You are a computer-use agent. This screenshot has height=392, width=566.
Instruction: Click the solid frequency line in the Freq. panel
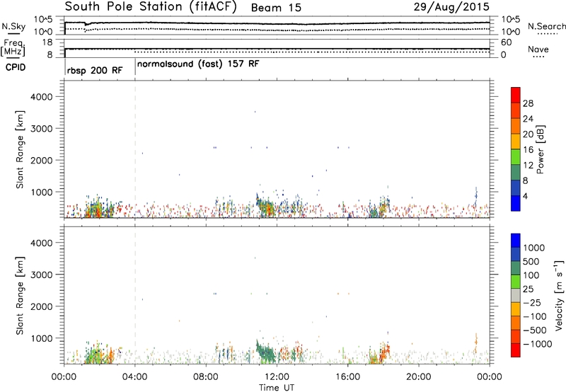tap(277, 49)
